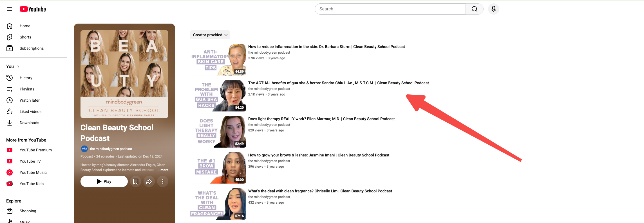This screenshot has height=223, width=644.
Task: Open the gua sha & herbs episode title
Action: [x=339, y=83]
